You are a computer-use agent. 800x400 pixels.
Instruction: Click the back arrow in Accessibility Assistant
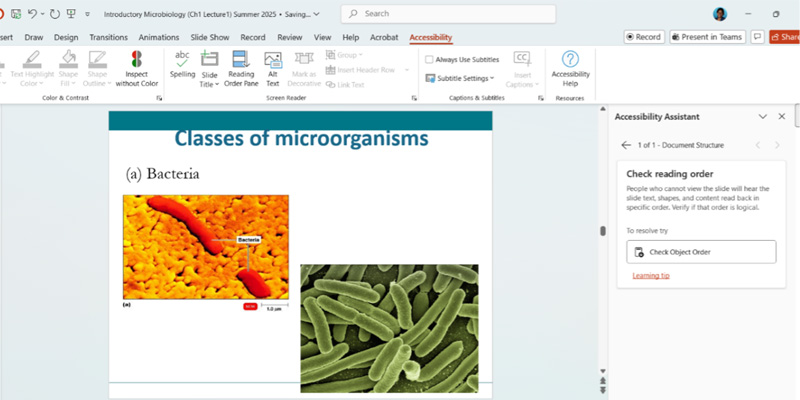(x=626, y=145)
